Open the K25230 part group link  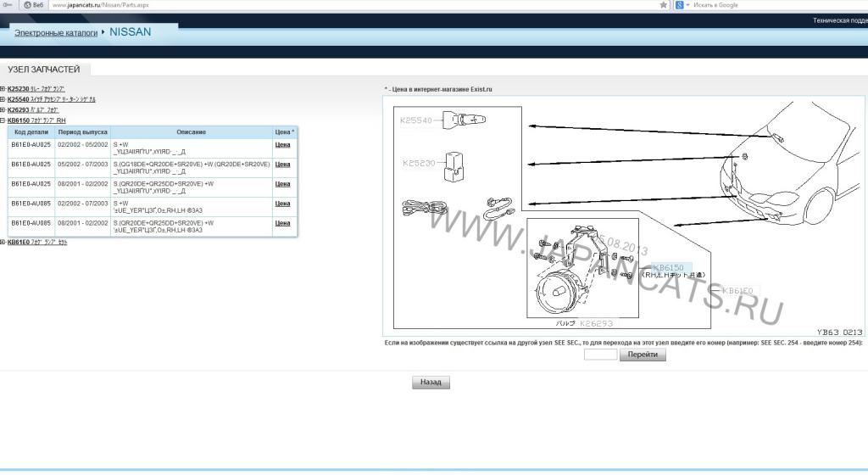pos(36,88)
